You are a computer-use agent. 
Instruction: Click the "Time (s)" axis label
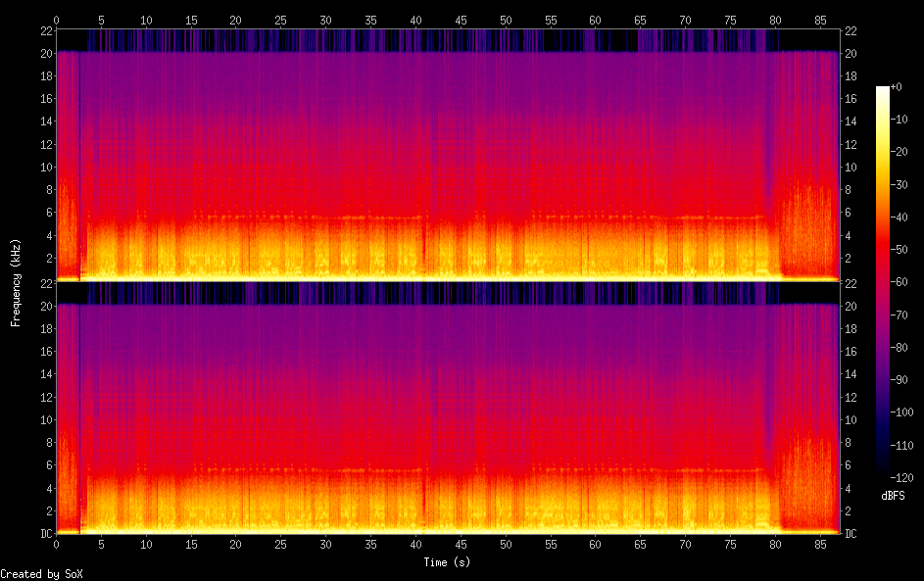tap(448, 562)
